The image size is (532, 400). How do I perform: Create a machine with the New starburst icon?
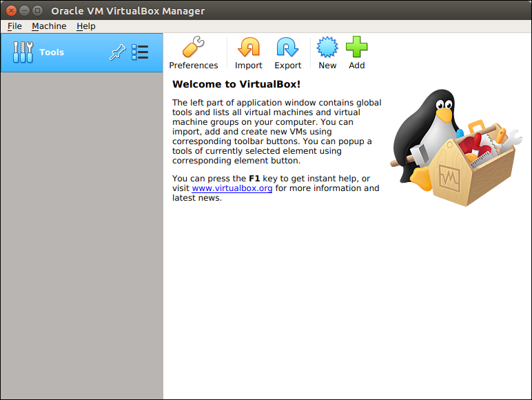pos(327,47)
